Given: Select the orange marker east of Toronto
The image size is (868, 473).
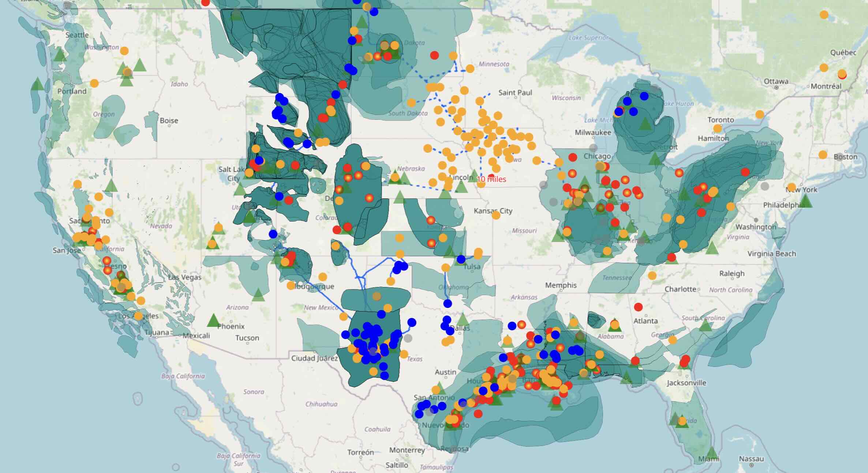Looking at the screenshot, I should (x=760, y=114).
